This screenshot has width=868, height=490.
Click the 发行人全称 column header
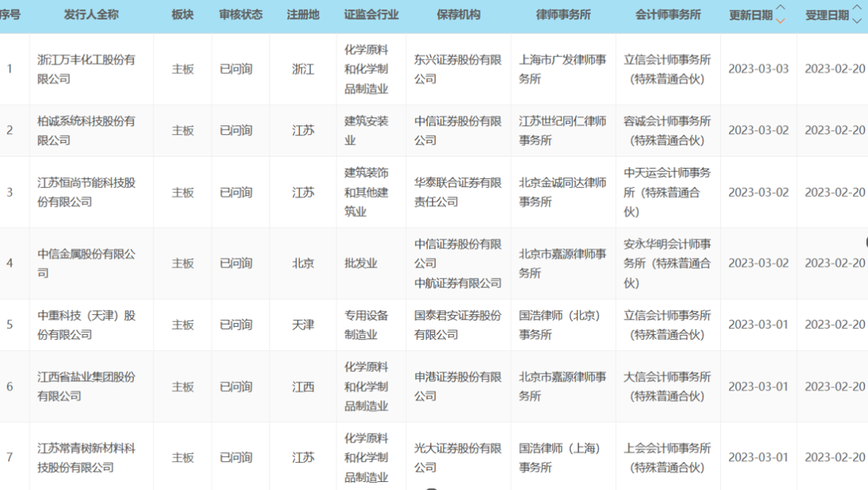pyautogui.click(x=91, y=15)
